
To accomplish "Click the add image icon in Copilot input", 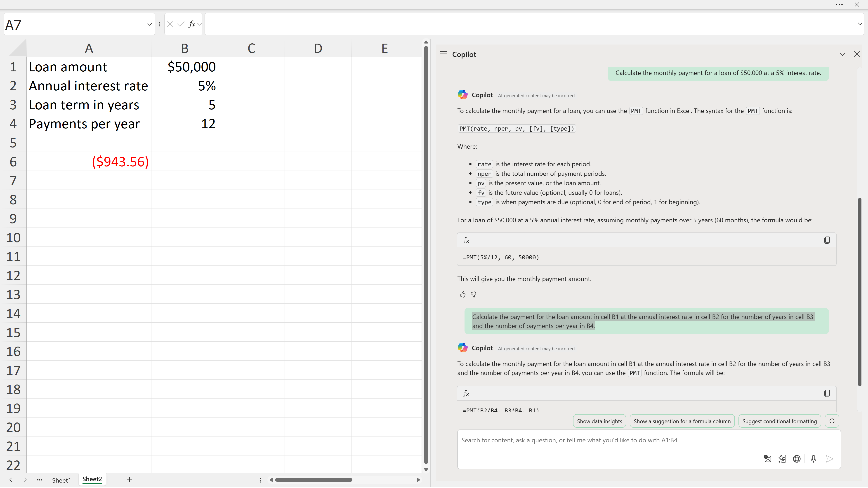I will pos(767,459).
